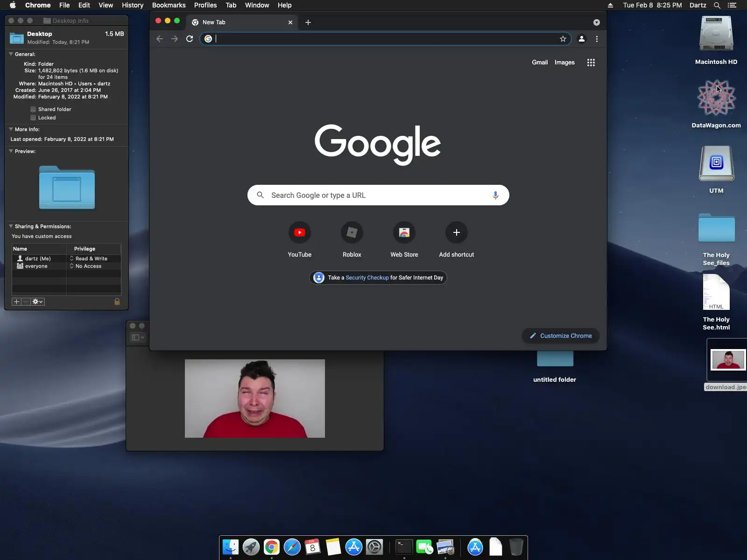The image size is (747, 560).
Task: Open the Window menu
Action: pyautogui.click(x=257, y=5)
